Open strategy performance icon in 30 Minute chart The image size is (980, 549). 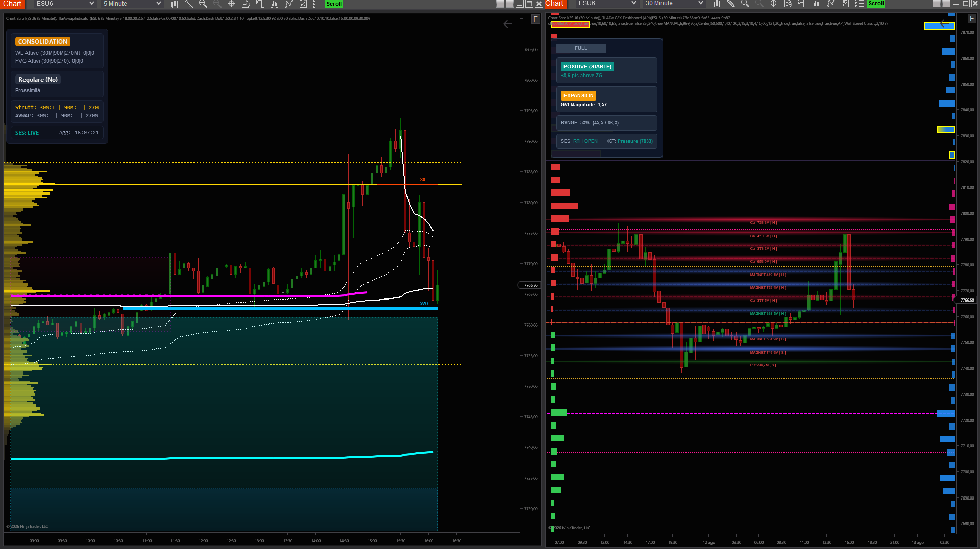[845, 4]
